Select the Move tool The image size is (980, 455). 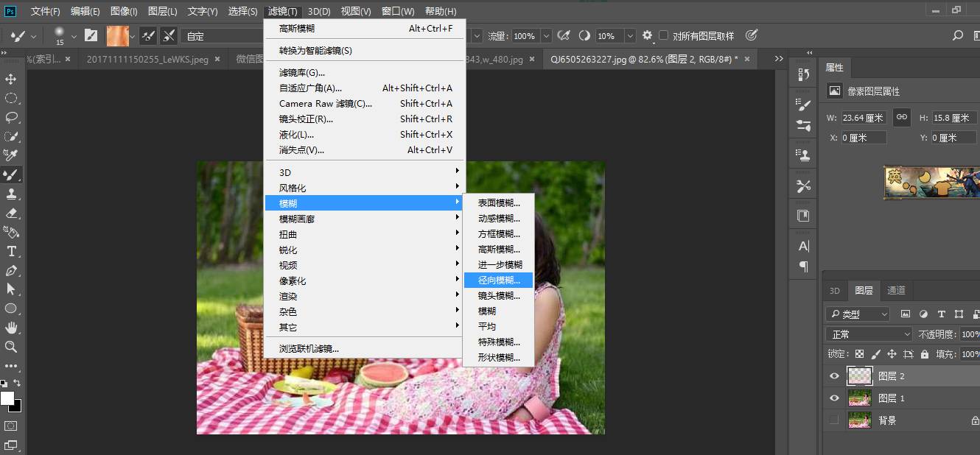(x=10, y=78)
